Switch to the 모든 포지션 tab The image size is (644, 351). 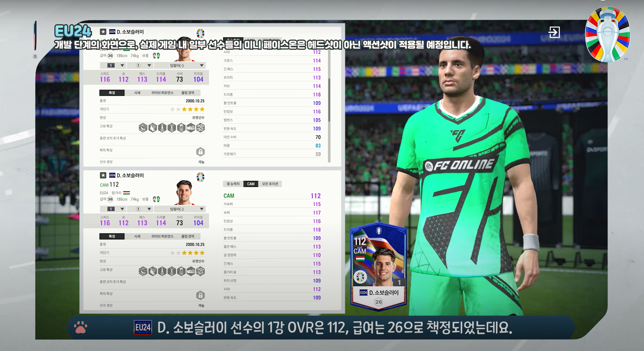(270, 184)
